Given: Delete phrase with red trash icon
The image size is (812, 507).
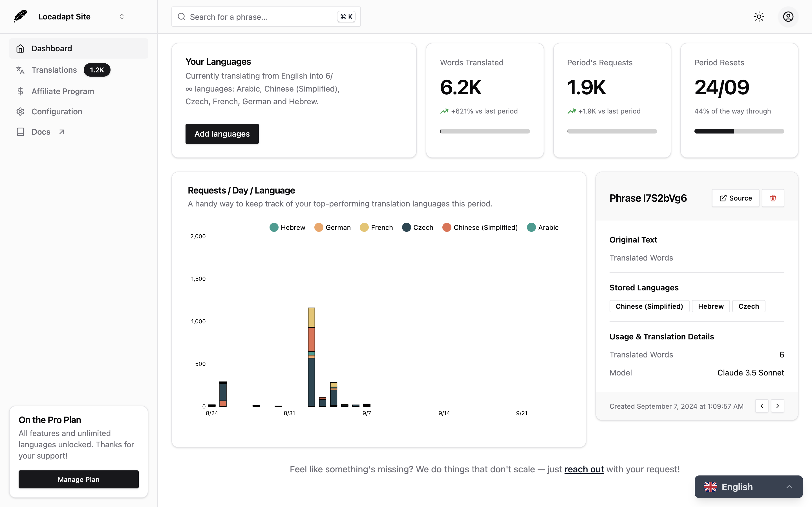Looking at the screenshot, I should coord(773,198).
